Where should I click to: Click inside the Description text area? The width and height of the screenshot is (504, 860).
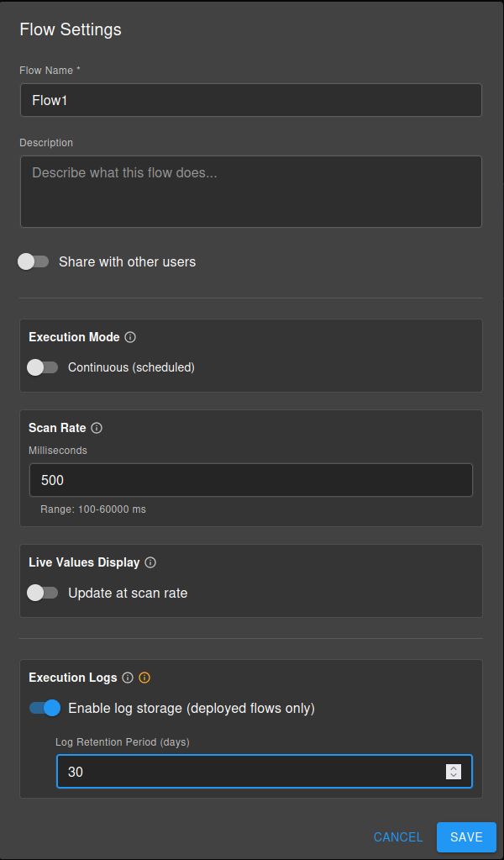pyautogui.click(x=250, y=191)
